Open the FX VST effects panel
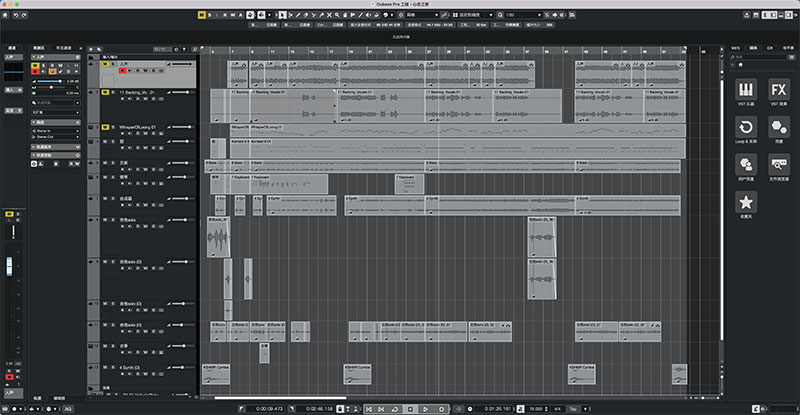This screenshot has width=800, height=415. [x=779, y=90]
